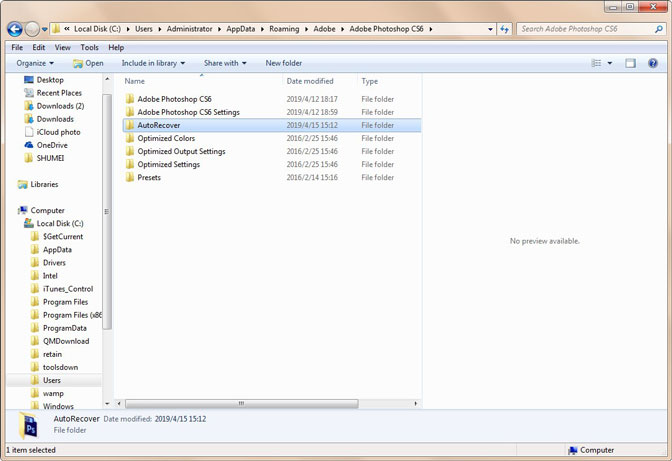672x461 pixels.
Task: Navigate to Local Disk (C:) in breadcrumb
Action: click(97, 29)
